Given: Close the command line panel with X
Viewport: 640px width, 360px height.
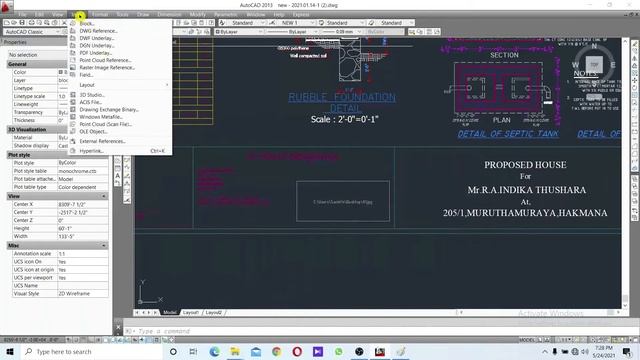Looking at the screenshot, I should click(x=118, y=327).
